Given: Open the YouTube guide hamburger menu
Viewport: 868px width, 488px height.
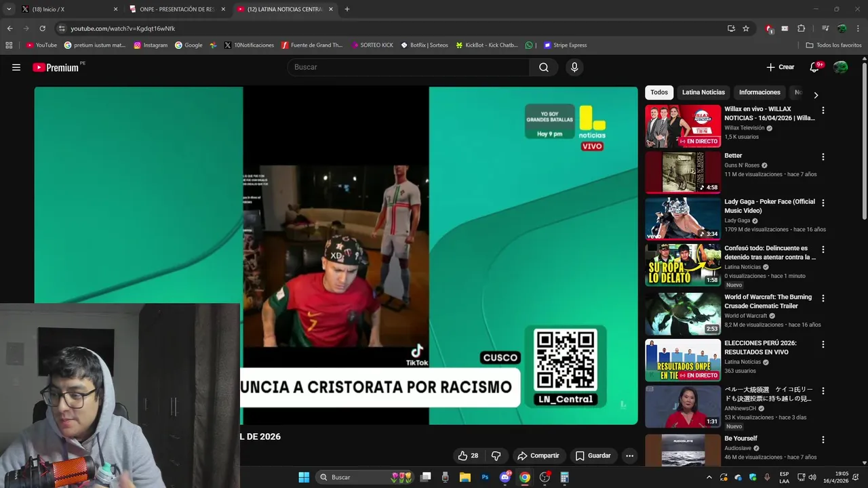Looking at the screenshot, I should click(x=16, y=67).
